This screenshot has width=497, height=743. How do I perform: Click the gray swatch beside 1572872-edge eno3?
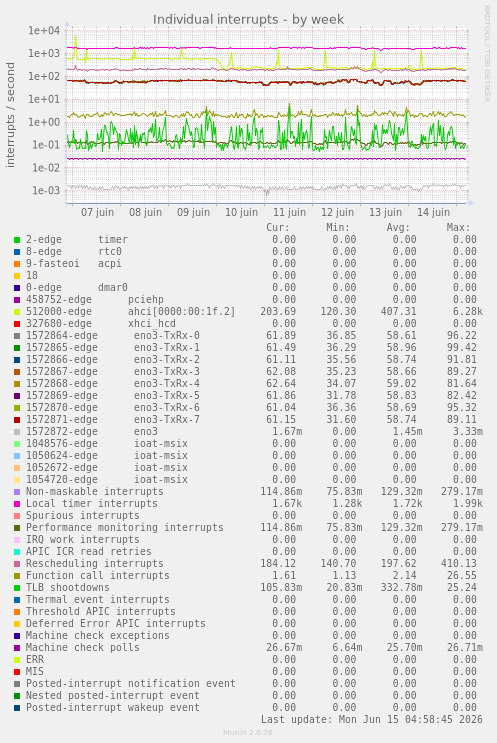pyautogui.click(x=17, y=432)
